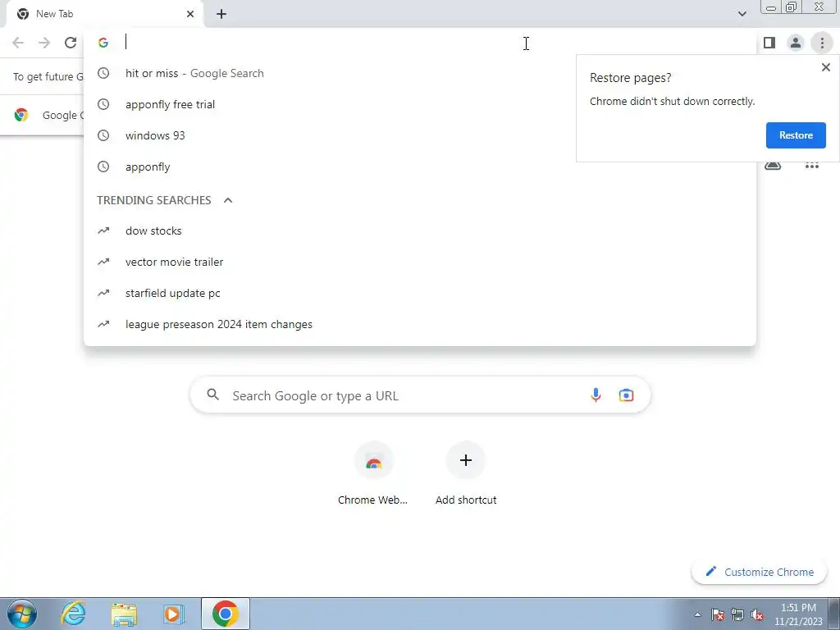Screen dimensions: 840x630
Task: Click 'Search Google or type a URL' box
Action: 420,395
